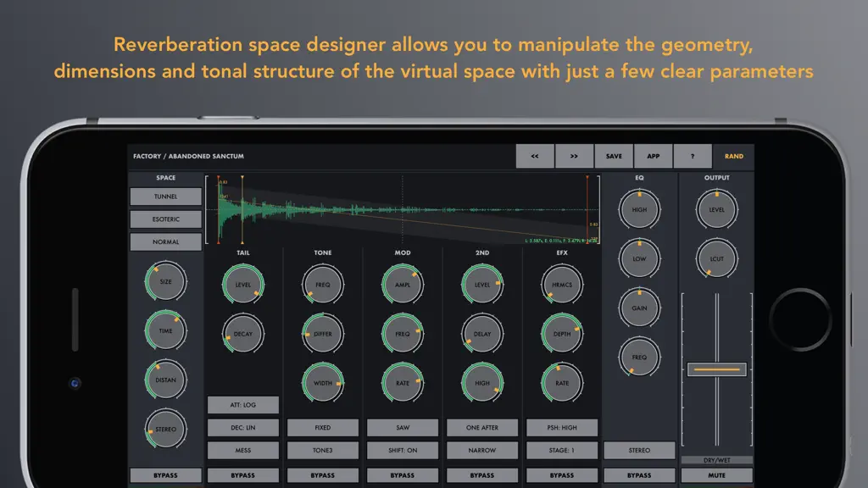Click the orange pre-delay marker on waveform

click(242, 210)
